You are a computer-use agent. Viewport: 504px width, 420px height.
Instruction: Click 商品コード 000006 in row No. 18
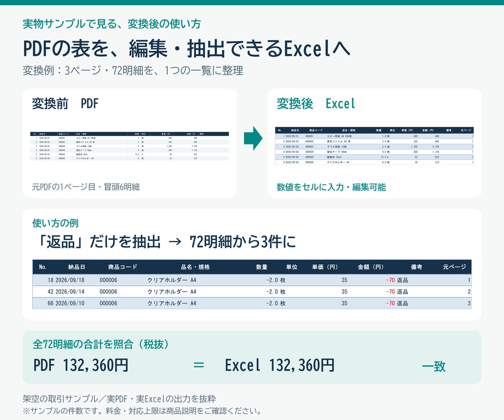click(x=108, y=280)
